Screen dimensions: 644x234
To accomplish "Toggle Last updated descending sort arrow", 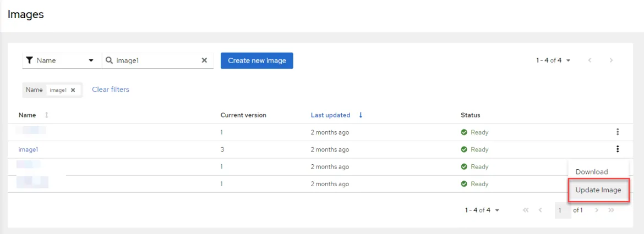I will (x=361, y=115).
